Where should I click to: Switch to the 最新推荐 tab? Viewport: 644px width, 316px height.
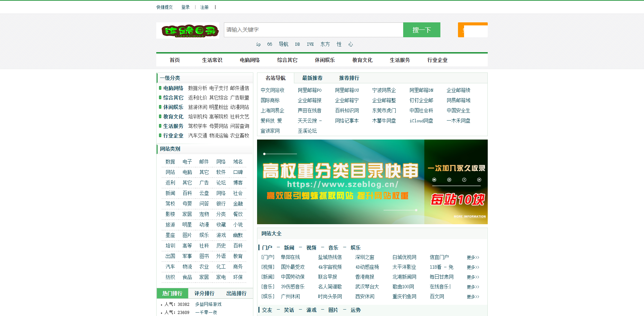[x=312, y=78]
